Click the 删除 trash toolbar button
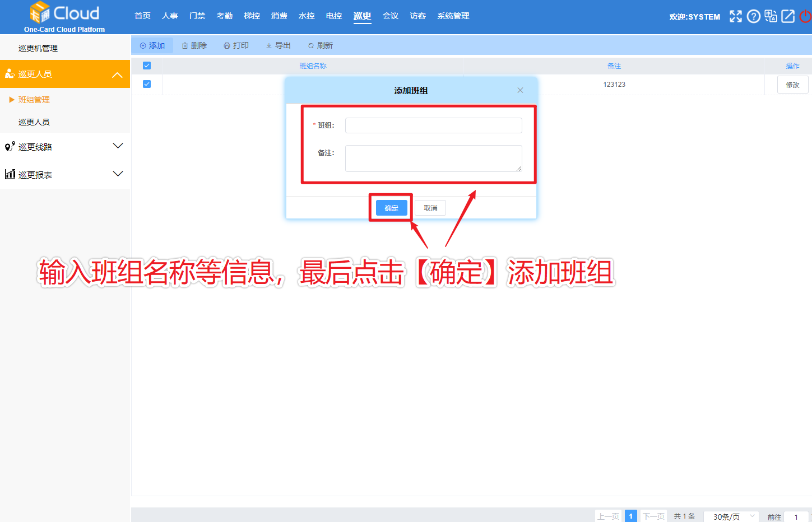 (194, 45)
